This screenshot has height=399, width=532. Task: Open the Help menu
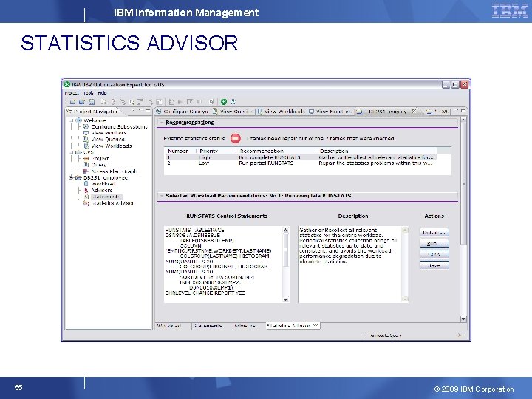tap(102, 93)
